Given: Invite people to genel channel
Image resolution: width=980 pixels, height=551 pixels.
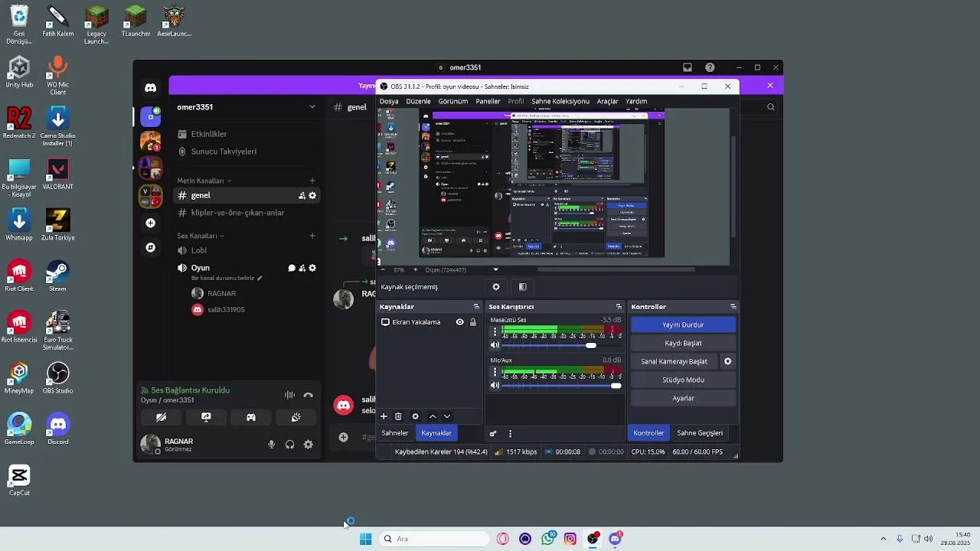Looking at the screenshot, I should pyautogui.click(x=302, y=196).
